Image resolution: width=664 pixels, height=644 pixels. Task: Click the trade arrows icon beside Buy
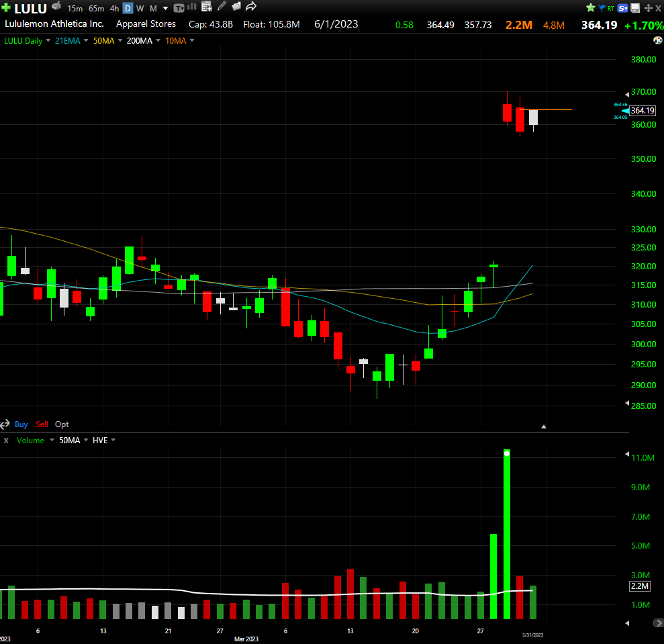coord(5,424)
